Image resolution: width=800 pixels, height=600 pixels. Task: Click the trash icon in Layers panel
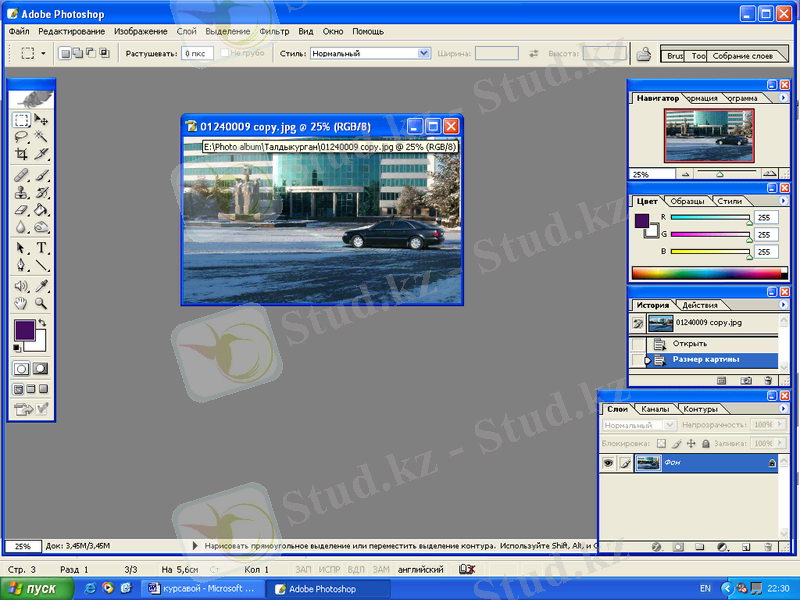(769, 547)
